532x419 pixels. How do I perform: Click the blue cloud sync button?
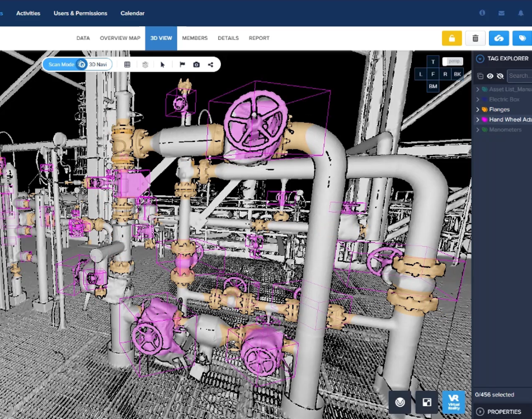tap(499, 39)
